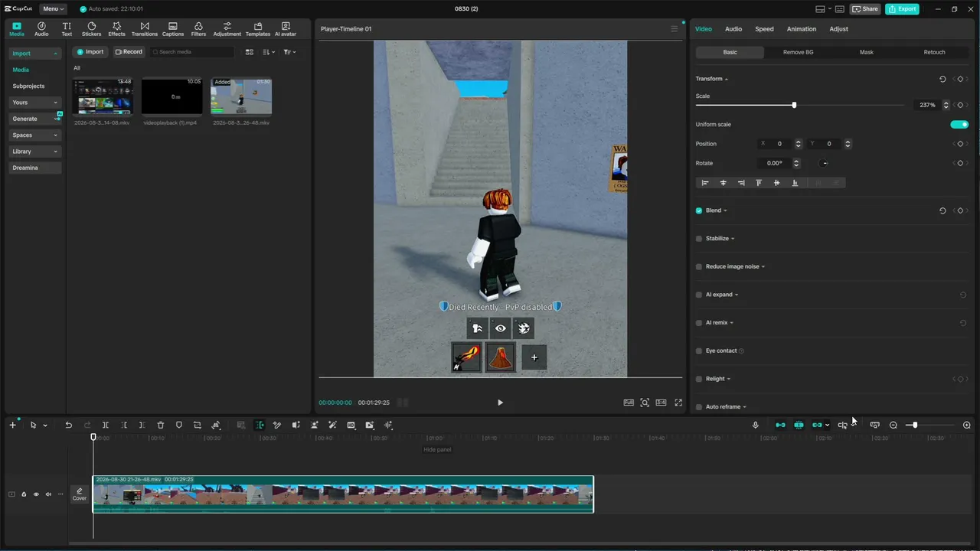Click the timeline zoom slider handle
980x551 pixels.
915,425
